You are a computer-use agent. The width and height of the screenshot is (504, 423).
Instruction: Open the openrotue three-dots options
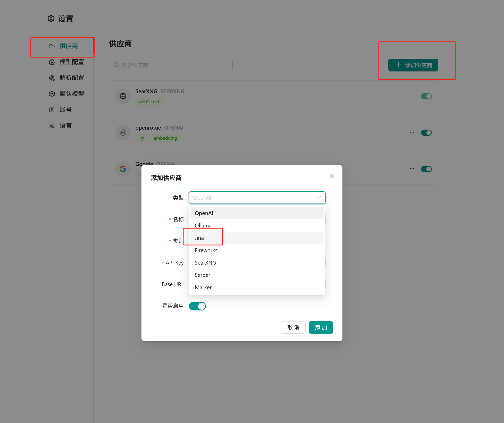point(412,132)
